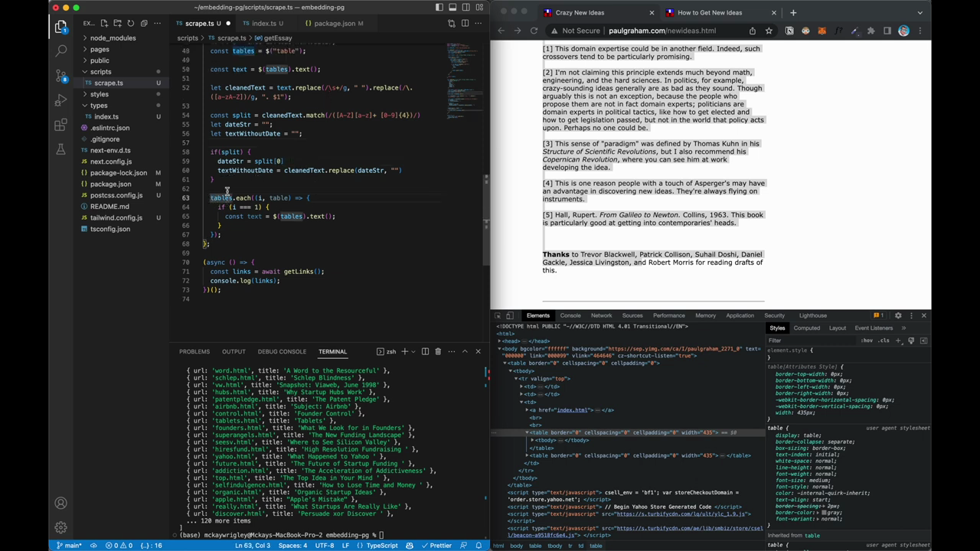This screenshot has width=980, height=551.
Task: Toggle computed styles sidebar in DevTools
Action: coord(923,341)
